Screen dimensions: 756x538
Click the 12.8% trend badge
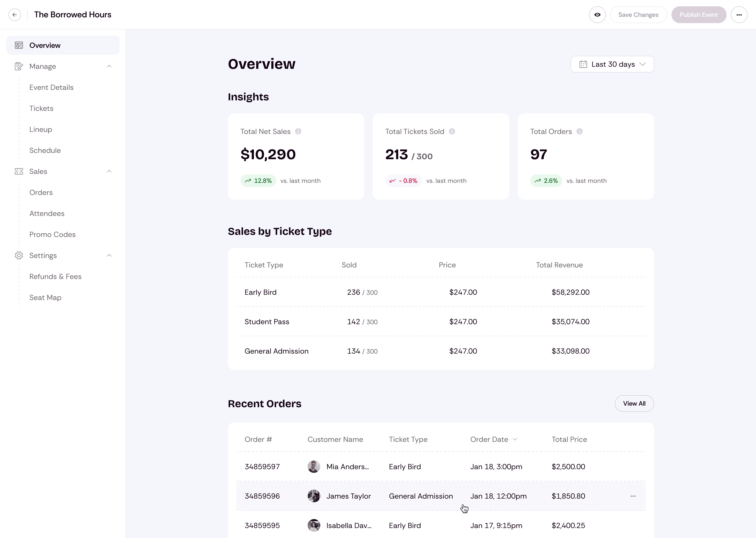258,181
